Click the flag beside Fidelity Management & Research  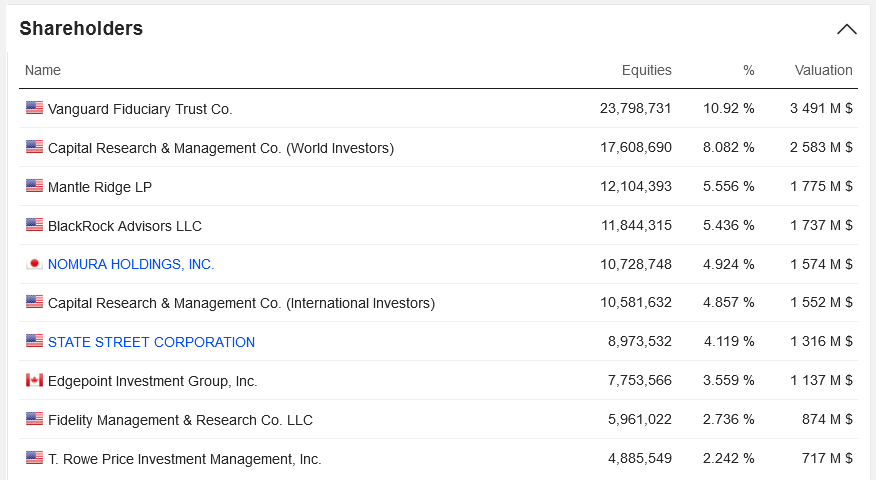pyautogui.click(x=34, y=419)
